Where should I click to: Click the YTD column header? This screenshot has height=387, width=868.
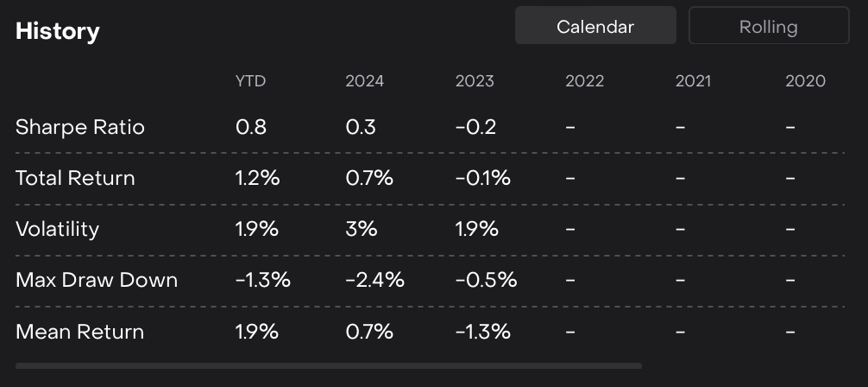pyautogui.click(x=250, y=81)
